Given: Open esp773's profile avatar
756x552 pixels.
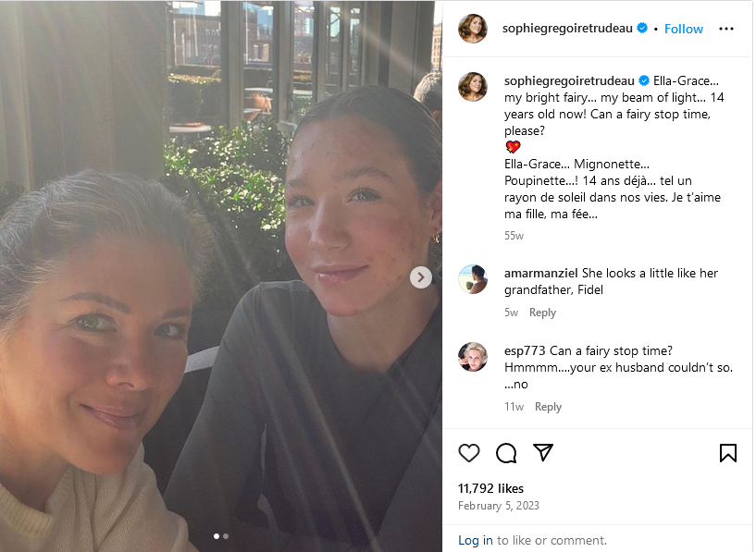Looking at the screenshot, I should pyautogui.click(x=473, y=357).
